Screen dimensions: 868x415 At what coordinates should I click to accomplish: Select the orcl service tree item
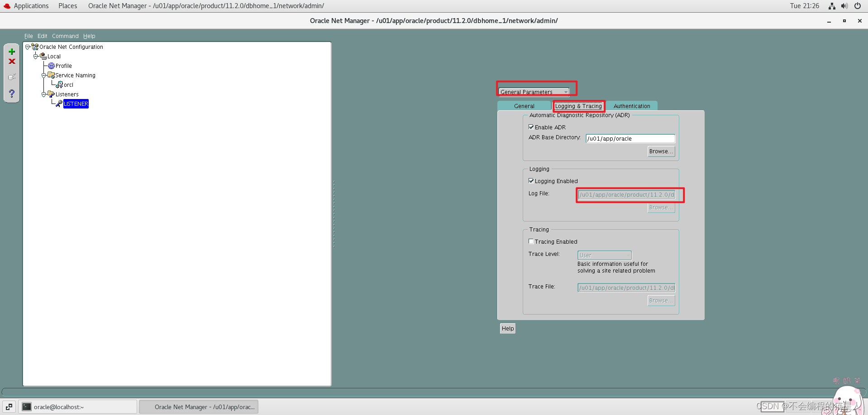pos(68,85)
